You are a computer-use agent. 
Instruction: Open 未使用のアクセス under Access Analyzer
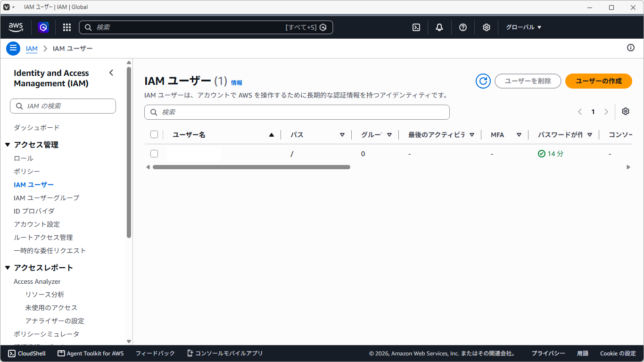click(x=51, y=308)
